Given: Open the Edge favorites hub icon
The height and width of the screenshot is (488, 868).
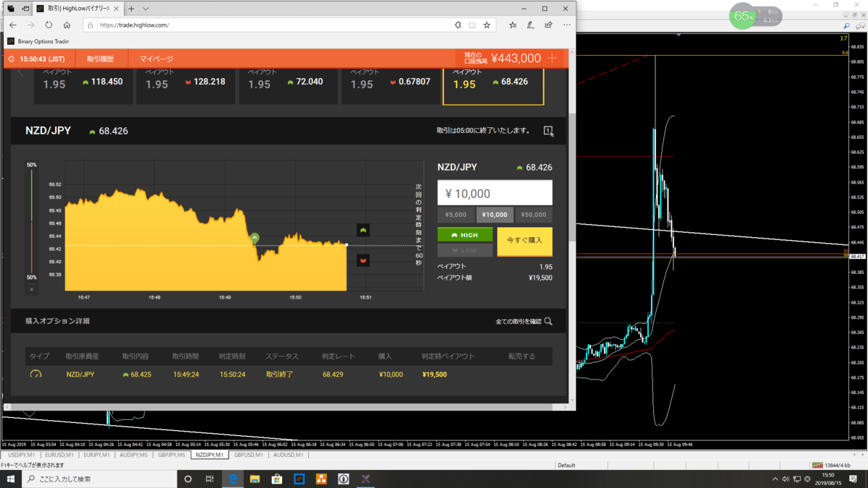Looking at the screenshot, I should [513, 25].
